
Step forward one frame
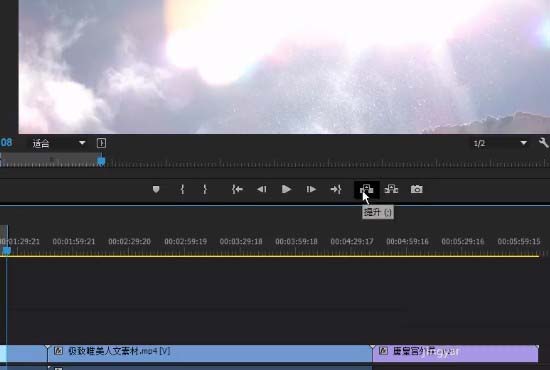[x=311, y=189]
